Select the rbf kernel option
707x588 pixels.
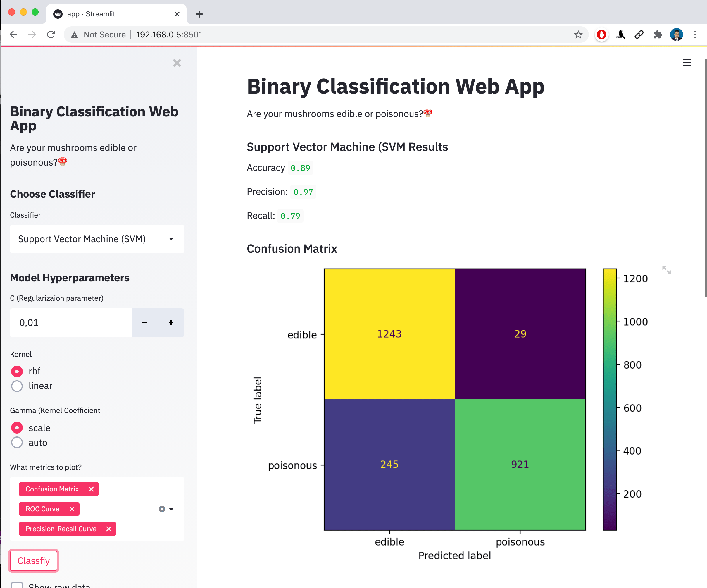17,371
